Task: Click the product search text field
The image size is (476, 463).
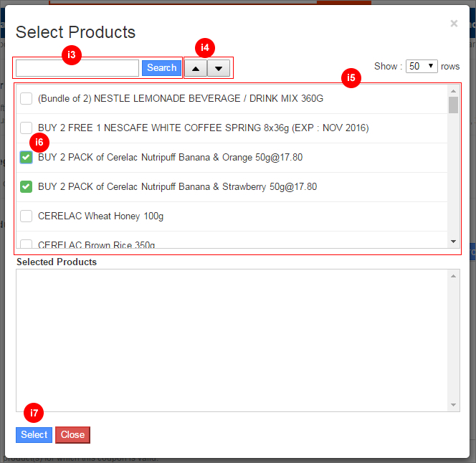Action: point(77,68)
